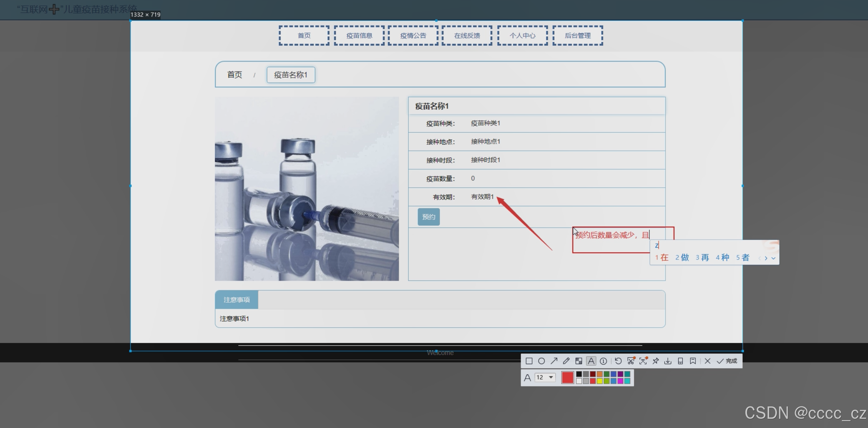Cancel the screenshot with the X icon
This screenshot has height=428, width=868.
pos(707,361)
